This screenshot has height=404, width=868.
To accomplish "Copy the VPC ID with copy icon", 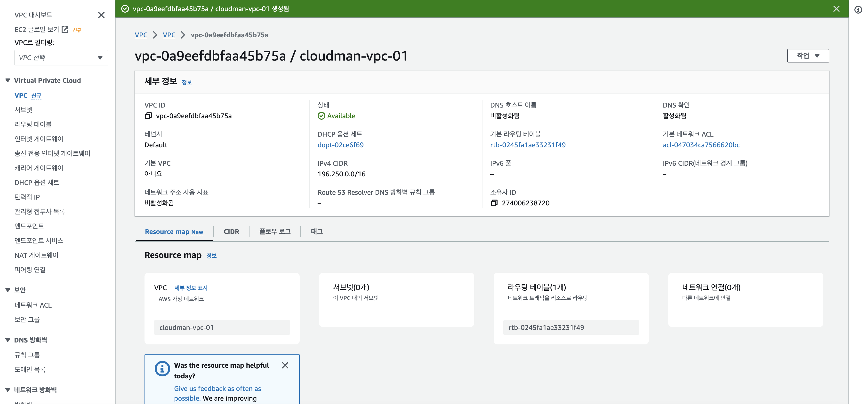I will tap(148, 116).
